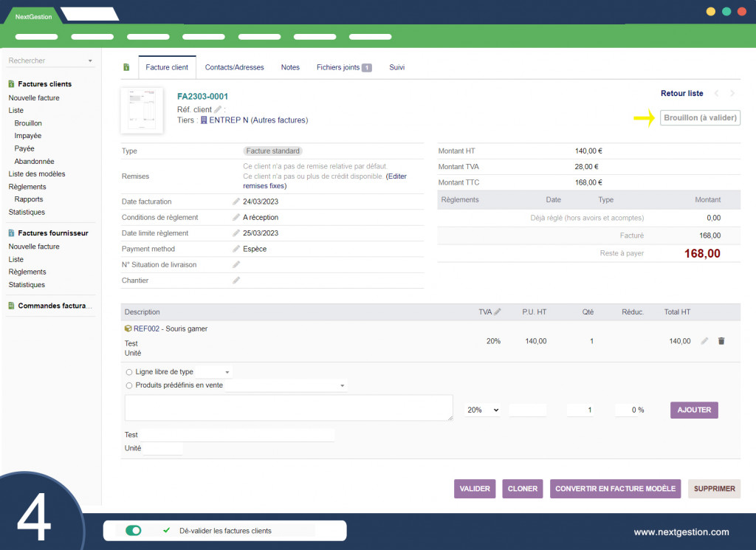Toggle the Dé-valider les factures clients switch
Screen dimensions: 756x550
click(134, 530)
